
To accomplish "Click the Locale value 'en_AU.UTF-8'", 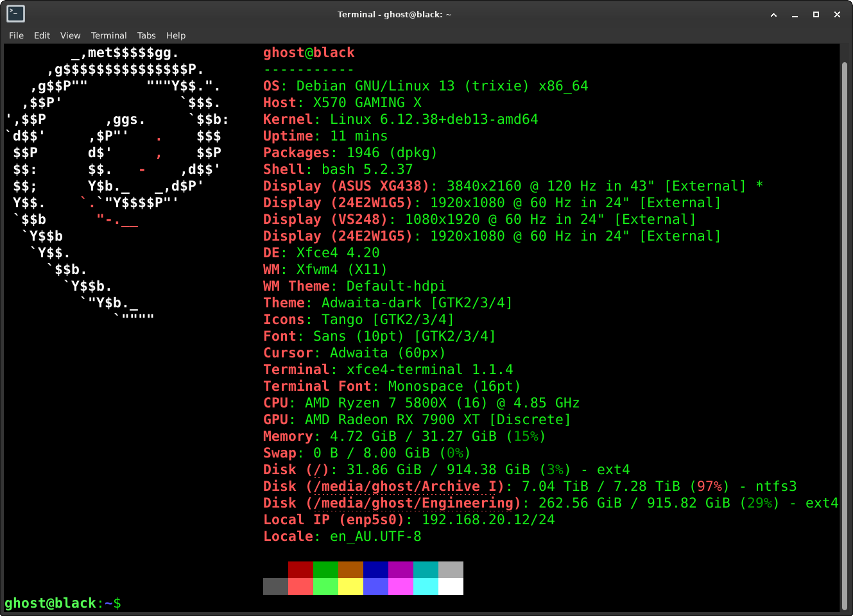I will coord(375,536).
